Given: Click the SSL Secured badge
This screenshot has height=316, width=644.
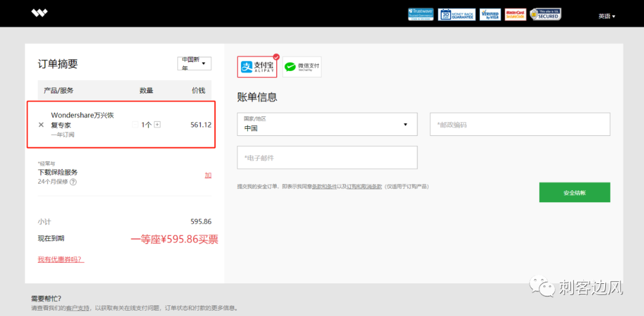Looking at the screenshot, I should (546, 14).
